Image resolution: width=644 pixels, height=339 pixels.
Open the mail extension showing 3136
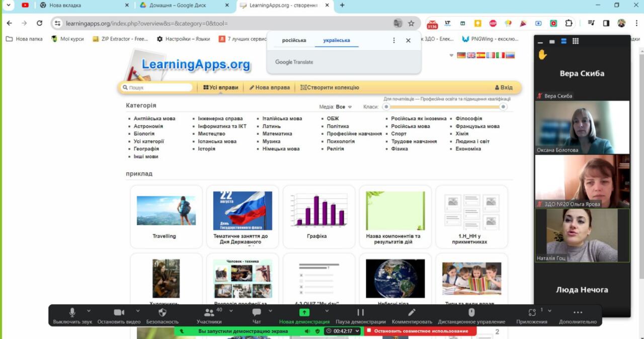point(432,24)
